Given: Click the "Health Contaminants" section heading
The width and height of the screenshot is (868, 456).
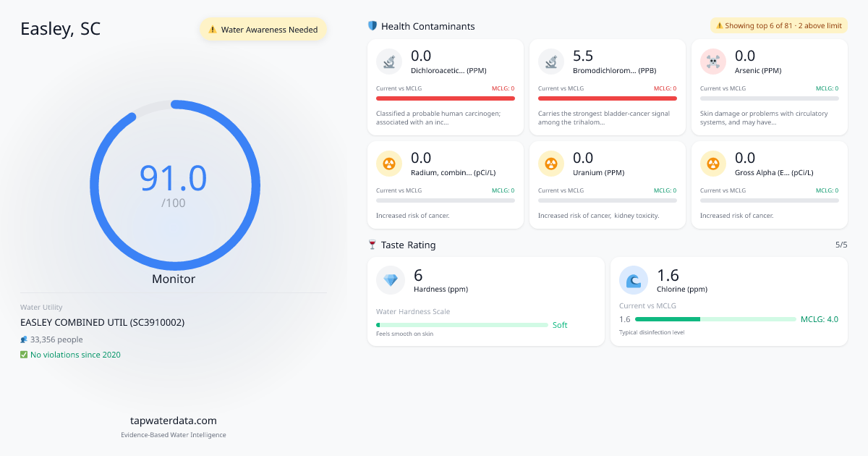Looking at the screenshot, I should tap(428, 26).
